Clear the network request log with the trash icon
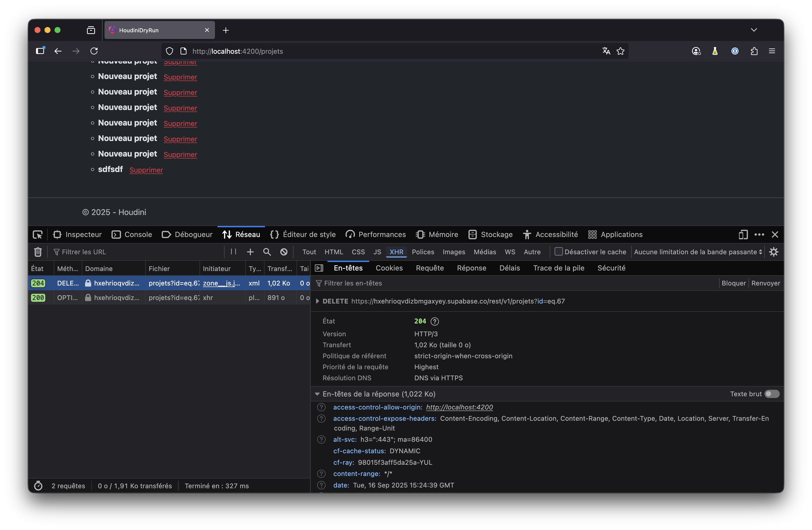This screenshot has width=812, height=530. point(38,252)
